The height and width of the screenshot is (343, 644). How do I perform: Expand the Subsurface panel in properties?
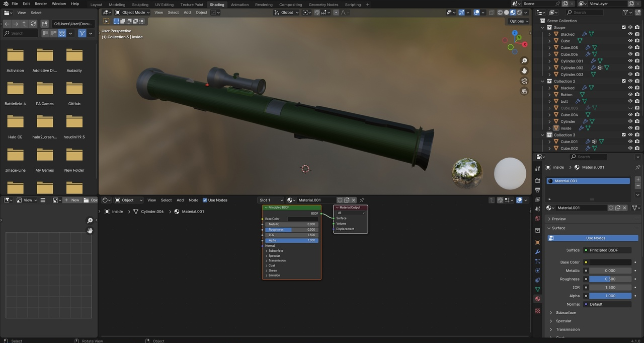pos(566,313)
